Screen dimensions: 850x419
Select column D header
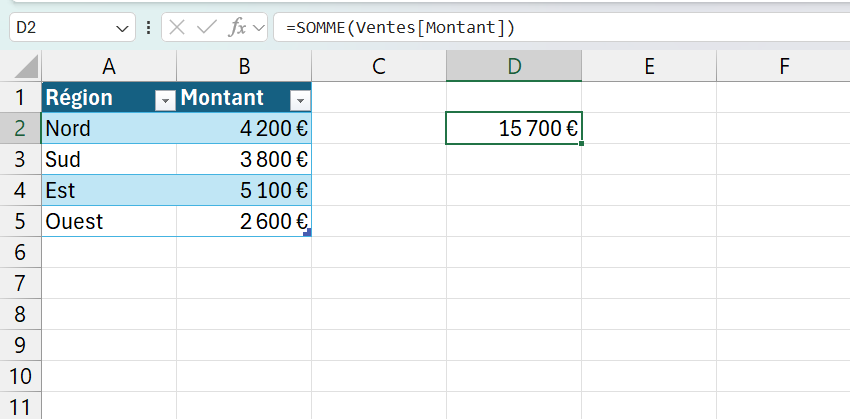(x=514, y=66)
